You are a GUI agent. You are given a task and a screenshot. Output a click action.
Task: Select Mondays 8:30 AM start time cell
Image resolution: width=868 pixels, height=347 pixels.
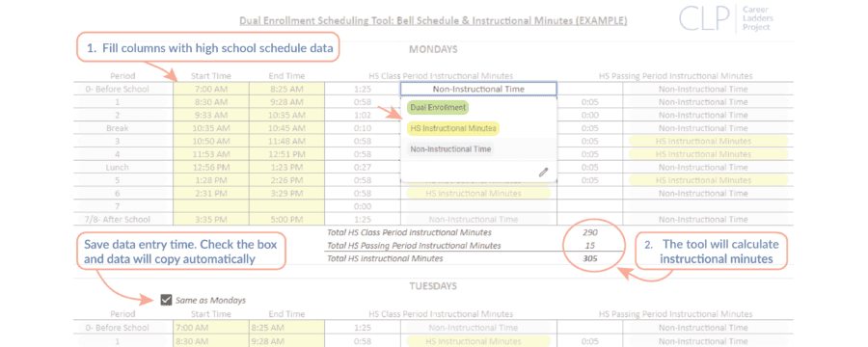click(211, 102)
